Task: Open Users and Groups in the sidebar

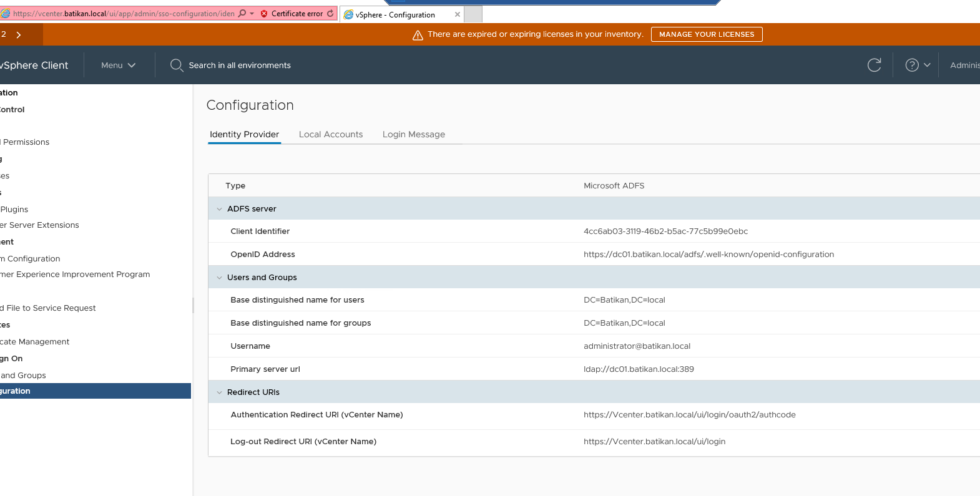Action: click(x=23, y=376)
